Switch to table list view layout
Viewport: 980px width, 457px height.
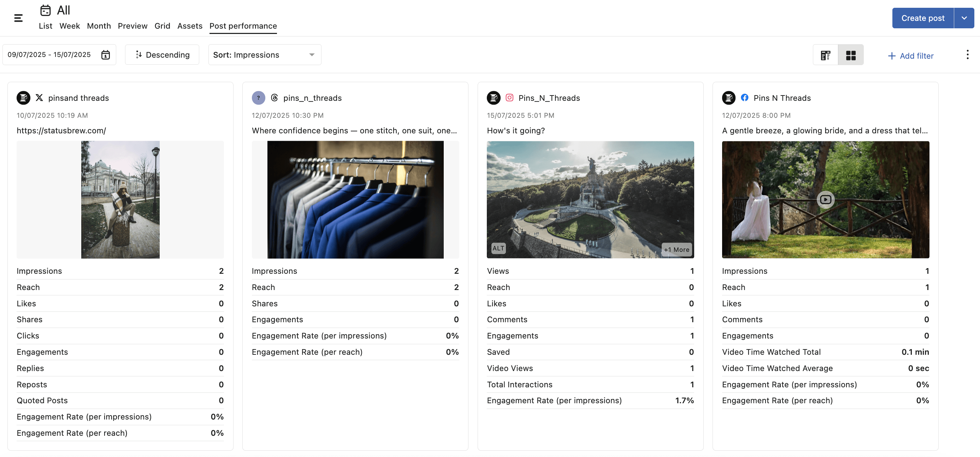(x=825, y=56)
